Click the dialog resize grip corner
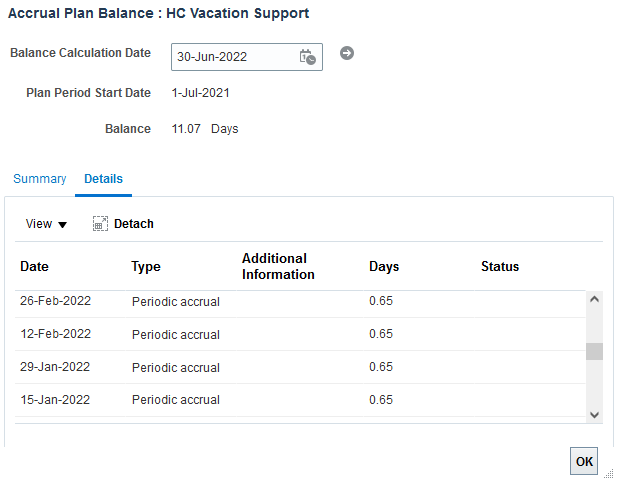Screen dimensions: 620x484 pyautogui.click(x=609, y=474)
